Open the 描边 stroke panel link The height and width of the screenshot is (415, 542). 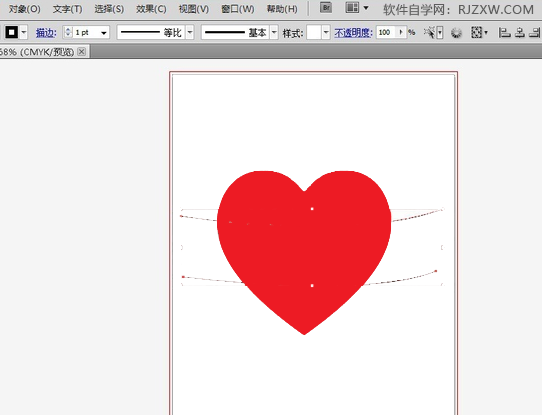tap(46, 33)
